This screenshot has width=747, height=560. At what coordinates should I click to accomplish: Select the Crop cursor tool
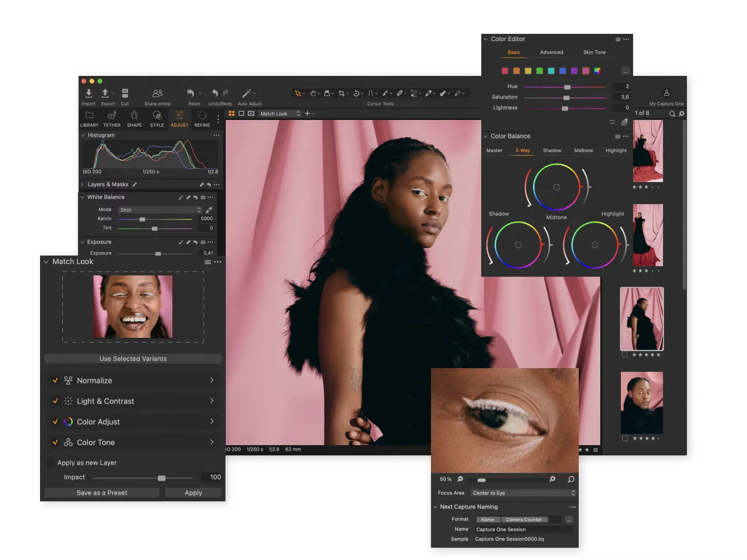(342, 93)
